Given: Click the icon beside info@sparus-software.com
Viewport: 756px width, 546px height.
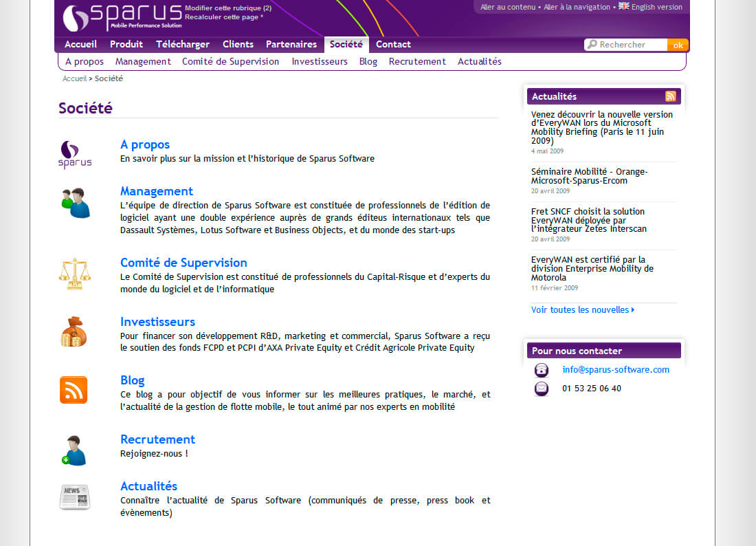Looking at the screenshot, I should 542,370.
